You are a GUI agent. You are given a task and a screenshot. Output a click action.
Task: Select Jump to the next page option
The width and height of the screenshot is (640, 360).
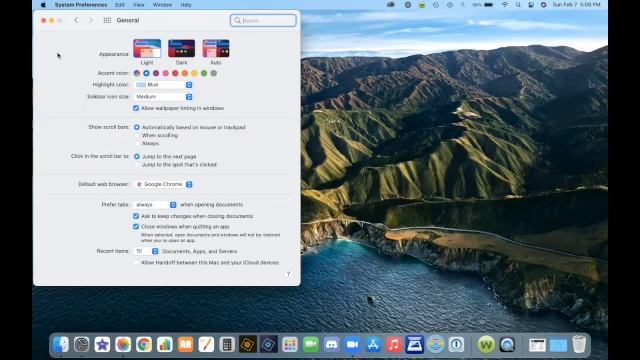[137, 156]
